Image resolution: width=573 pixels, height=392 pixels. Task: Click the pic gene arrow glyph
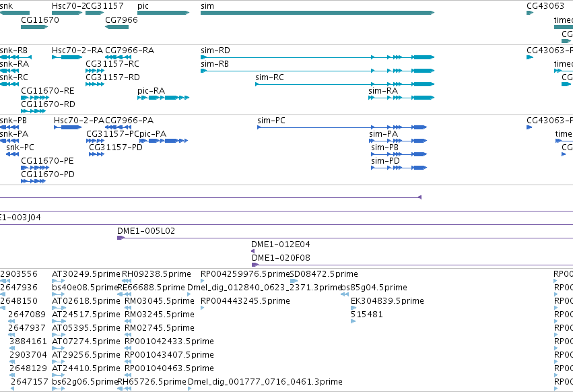pyautogui.click(x=164, y=13)
